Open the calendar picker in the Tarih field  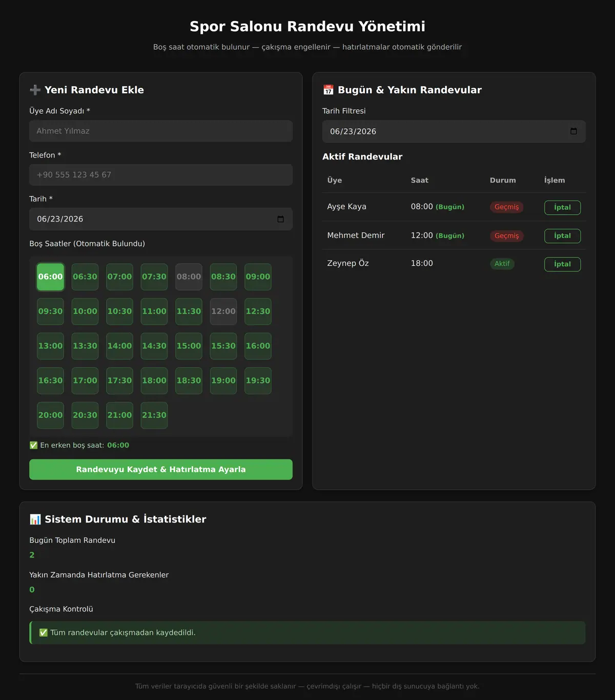(280, 219)
